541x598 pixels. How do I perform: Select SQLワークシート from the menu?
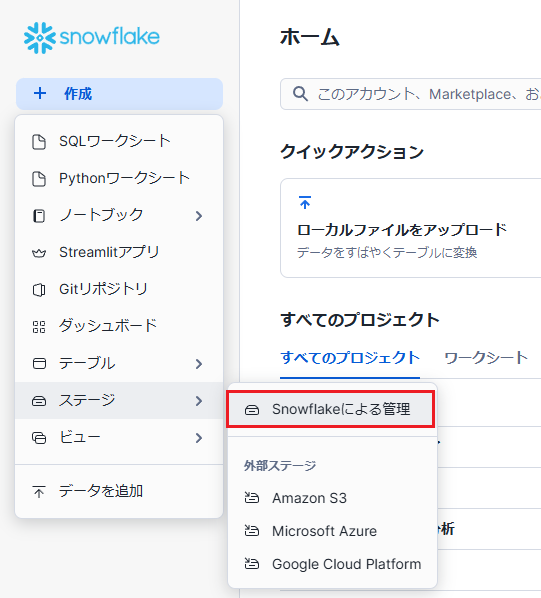point(119,141)
